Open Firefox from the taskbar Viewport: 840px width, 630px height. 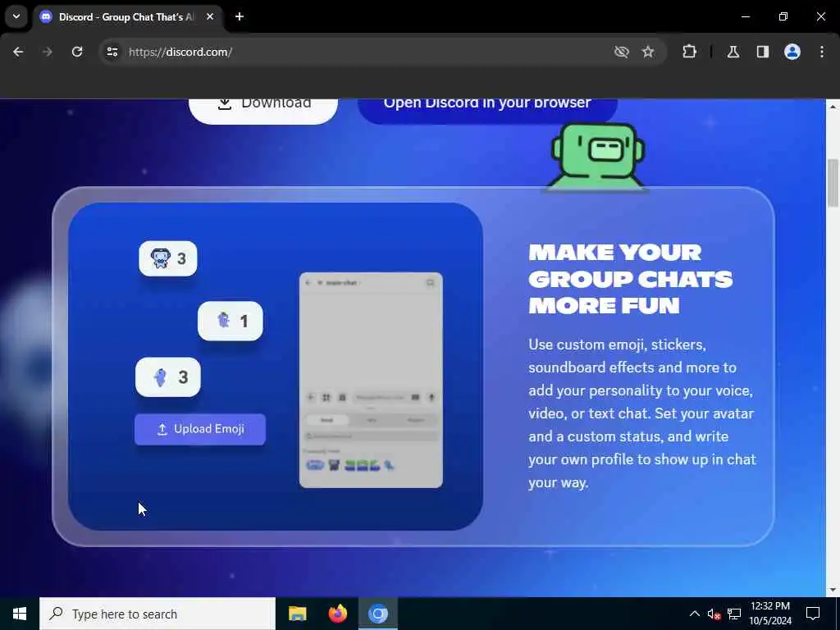pos(337,614)
